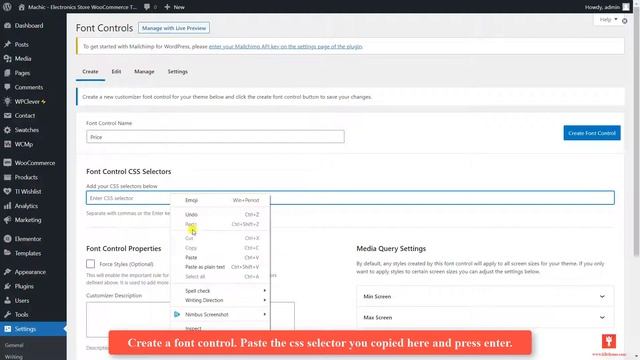The image size is (640, 360).
Task: Click the Font Control Name input field
Action: 215,137
